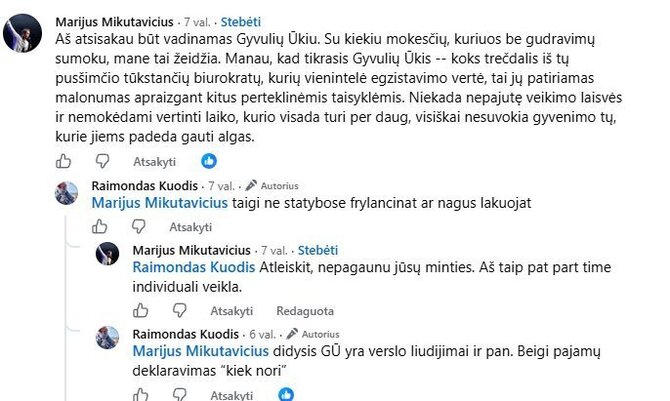Screen dimensions: 670x401
Task: Click Atsakyti under 'individuali veikla' reply
Action: [x=232, y=311]
